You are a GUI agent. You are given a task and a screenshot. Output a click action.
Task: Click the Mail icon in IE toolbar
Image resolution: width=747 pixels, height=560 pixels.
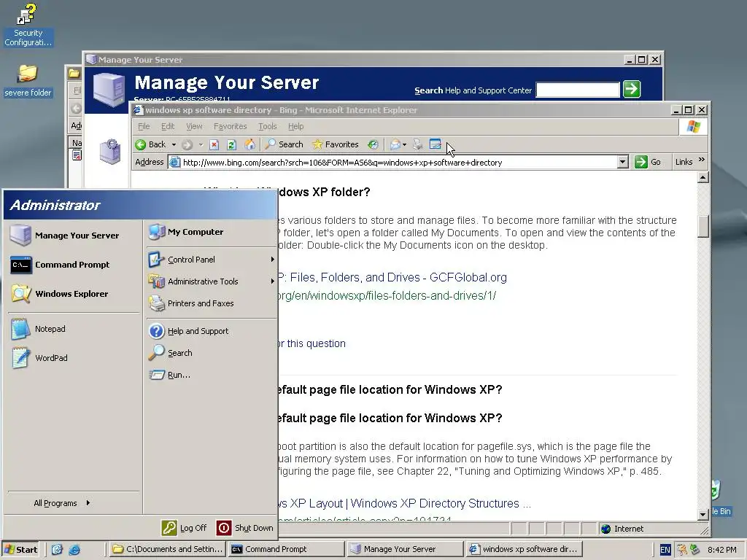[395, 144]
